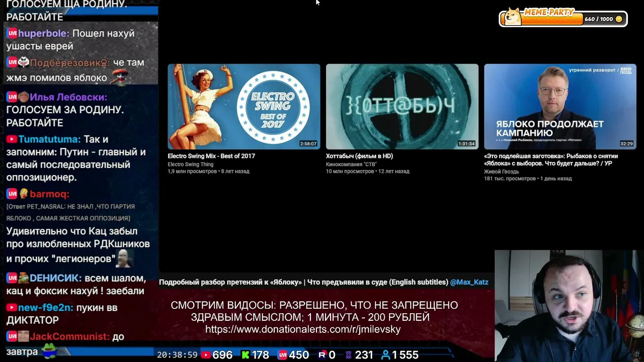Viewport: 644px width, 362px height.
Task: Click the YouTube badge next to Tumatutuma
Action: point(12,139)
